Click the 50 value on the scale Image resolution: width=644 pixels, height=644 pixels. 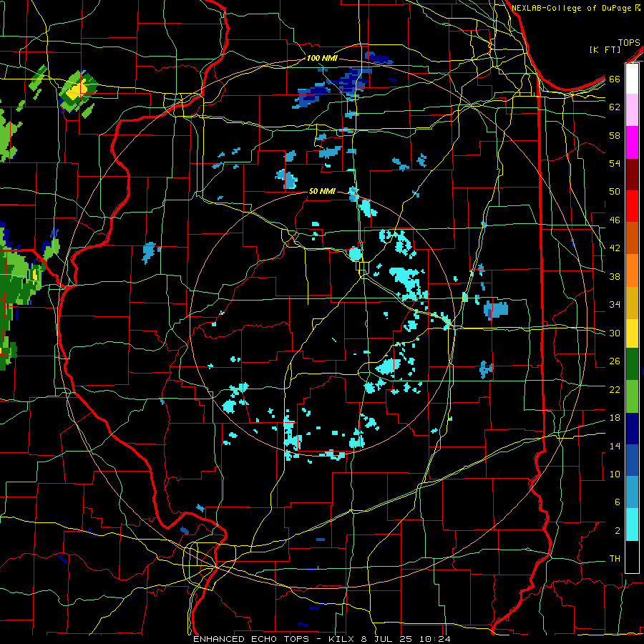pyautogui.click(x=615, y=191)
